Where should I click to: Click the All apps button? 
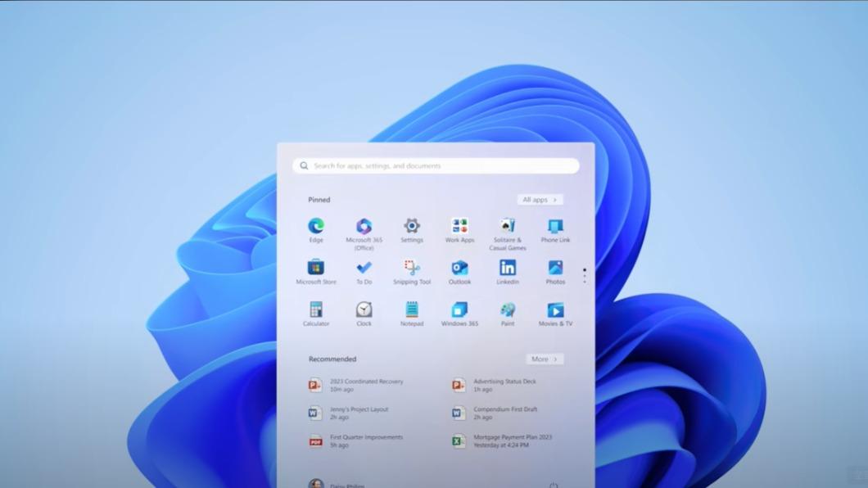(540, 200)
